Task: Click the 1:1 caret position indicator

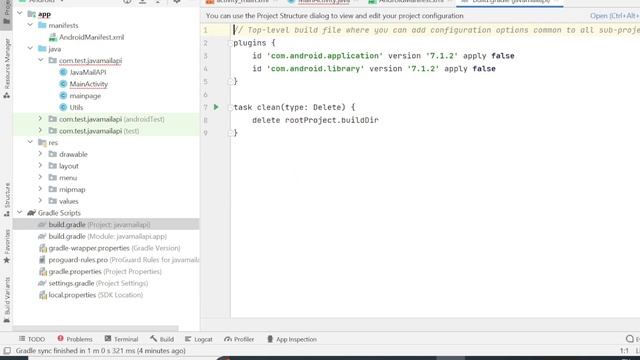Action: point(624,351)
